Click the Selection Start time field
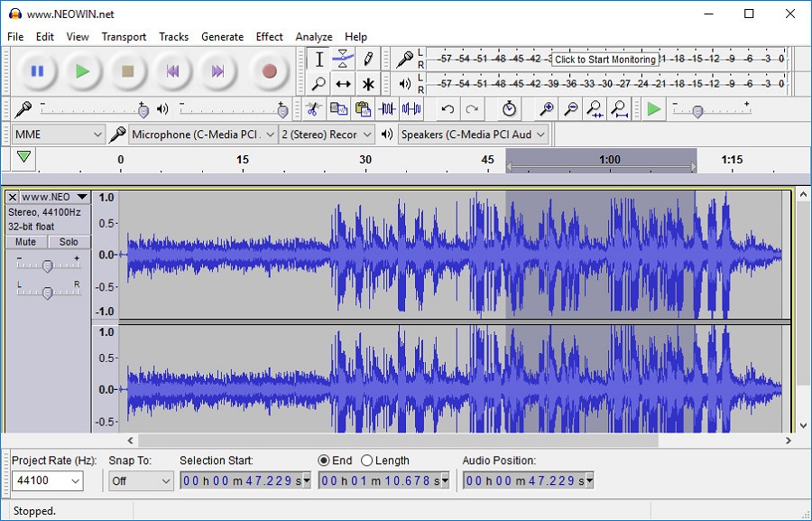This screenshot has height=521, width=812. [244, 481]
